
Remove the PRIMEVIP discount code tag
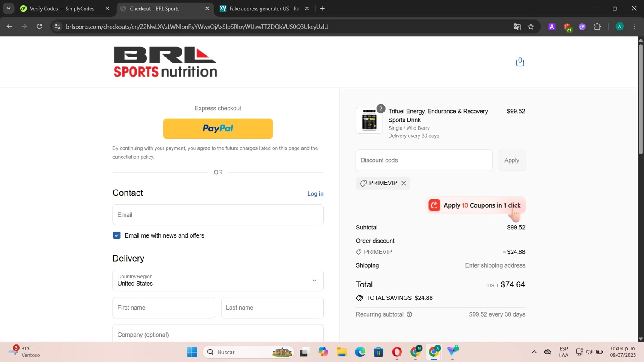pos(404,183)
